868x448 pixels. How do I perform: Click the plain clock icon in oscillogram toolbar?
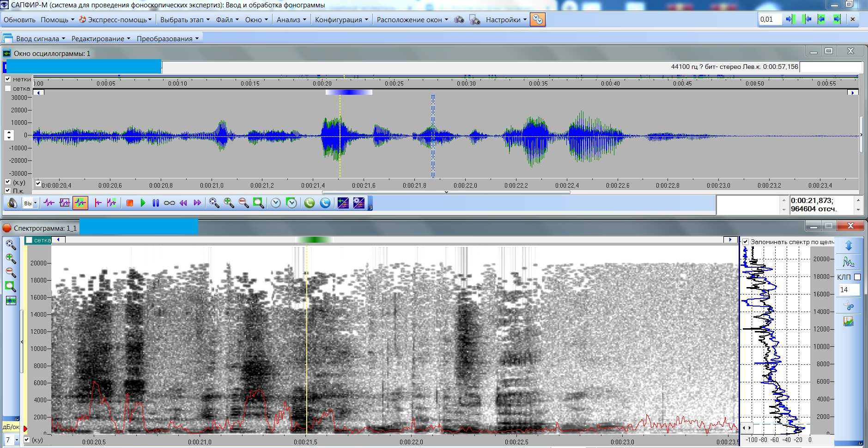point(276,203)
